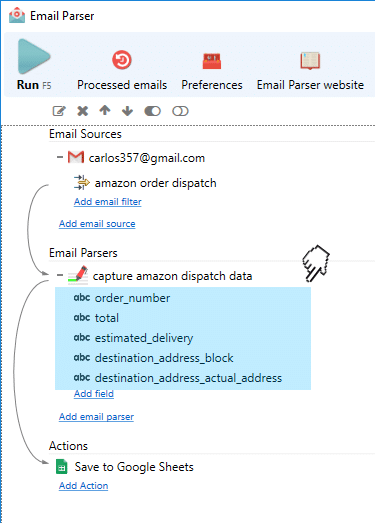The image size is (375, 523).
Task: Click the Run play button
Action: (34, 56)
